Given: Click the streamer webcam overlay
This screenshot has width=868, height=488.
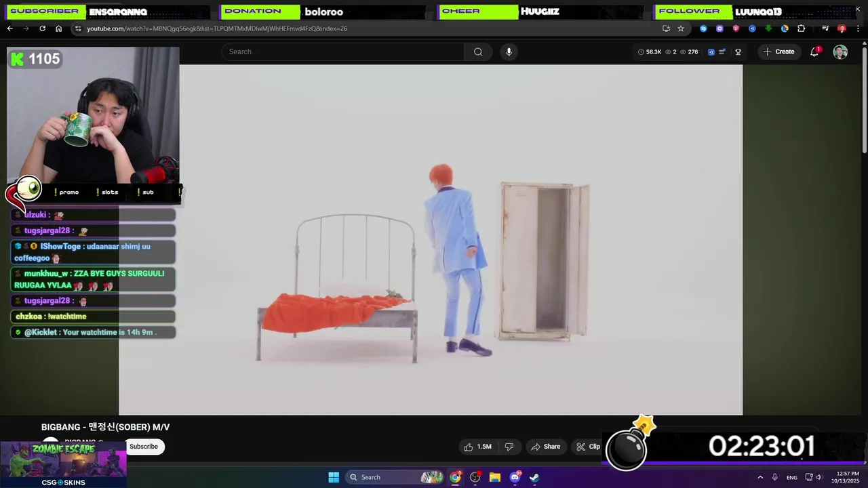Looking at the screenshot, I should [94, 115].
